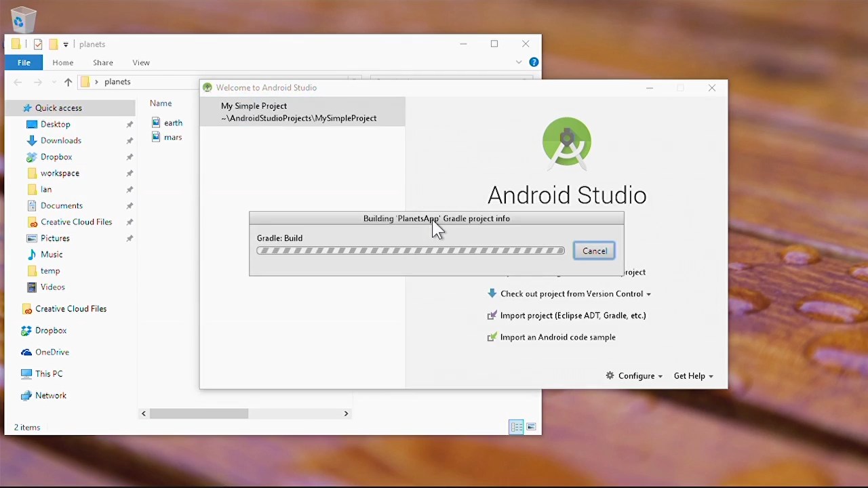Open the View ribbon tab
Viewport: 868px width, 488px height.
click(141, 62)
